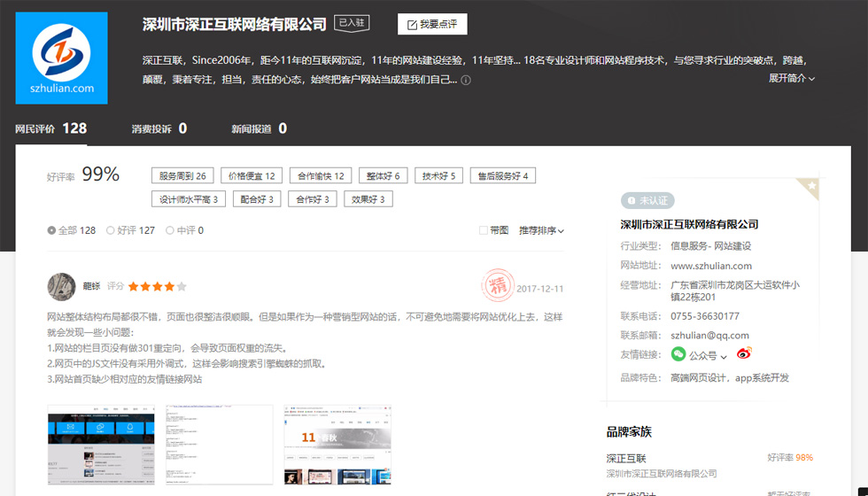Viewport: 868px width, 496px height.
Task: Filter by tag 整体好 6
Action: click(383, 175)
